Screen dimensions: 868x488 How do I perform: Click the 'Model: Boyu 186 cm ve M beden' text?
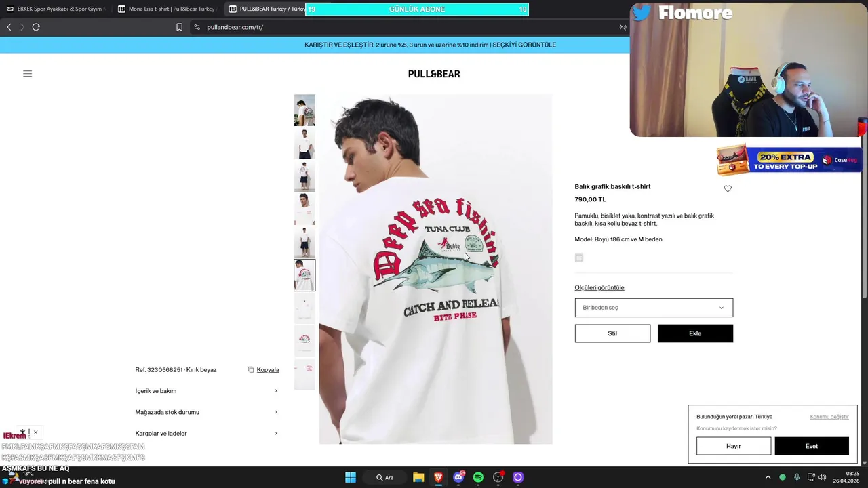pyautogui.click(x=618, y=239)
